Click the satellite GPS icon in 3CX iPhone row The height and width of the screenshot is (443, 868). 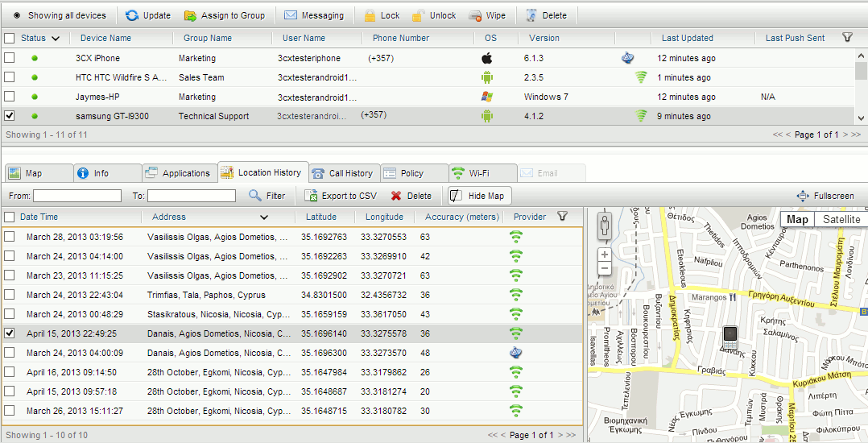(x=628, y=58)
